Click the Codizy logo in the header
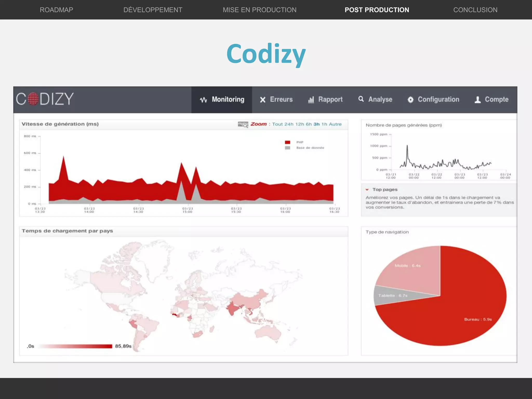The height and width of the screenshot is (399, 532). 45,99
